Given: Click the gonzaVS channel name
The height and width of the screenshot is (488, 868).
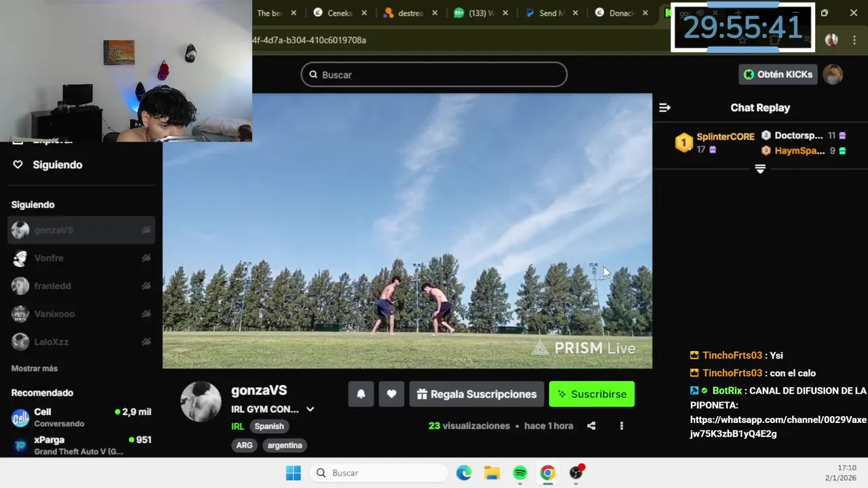Looking at the screenshot, I should tap(259, 390).
